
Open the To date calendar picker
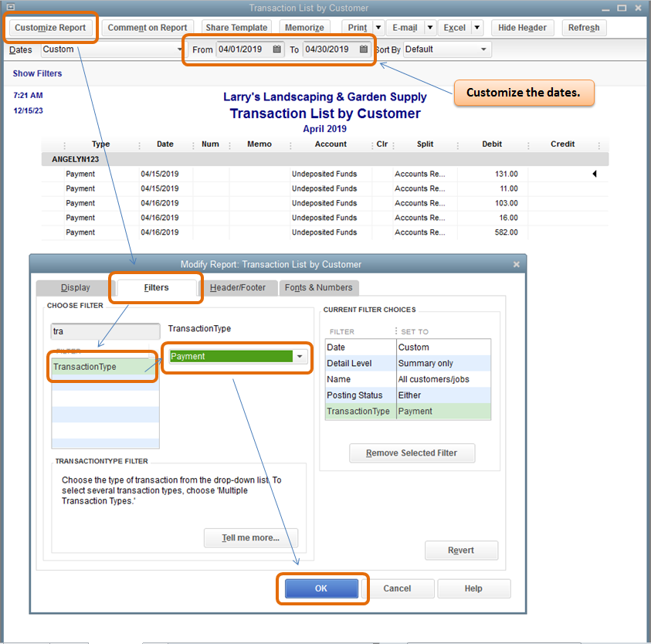(363, 49)
